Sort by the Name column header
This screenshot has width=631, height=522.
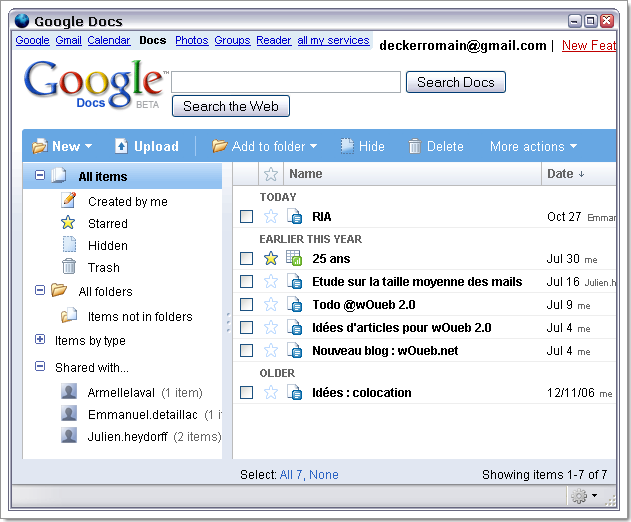pos(306,174)
